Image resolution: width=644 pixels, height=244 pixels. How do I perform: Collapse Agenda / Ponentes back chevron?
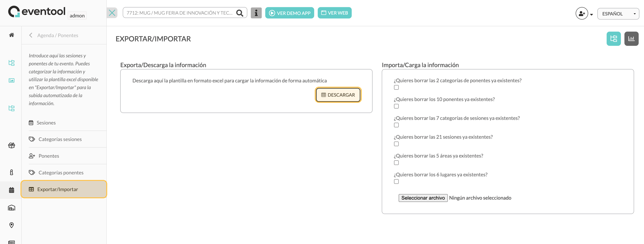pos(31,35)
